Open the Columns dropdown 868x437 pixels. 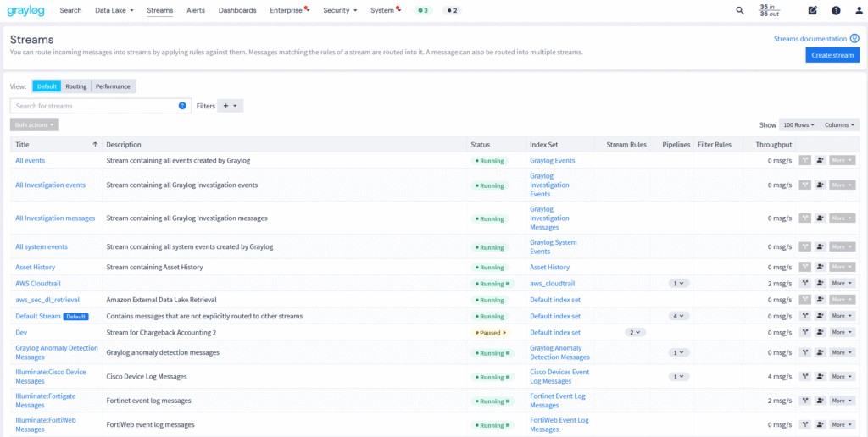pyautogui.click(x=839, y=125)
